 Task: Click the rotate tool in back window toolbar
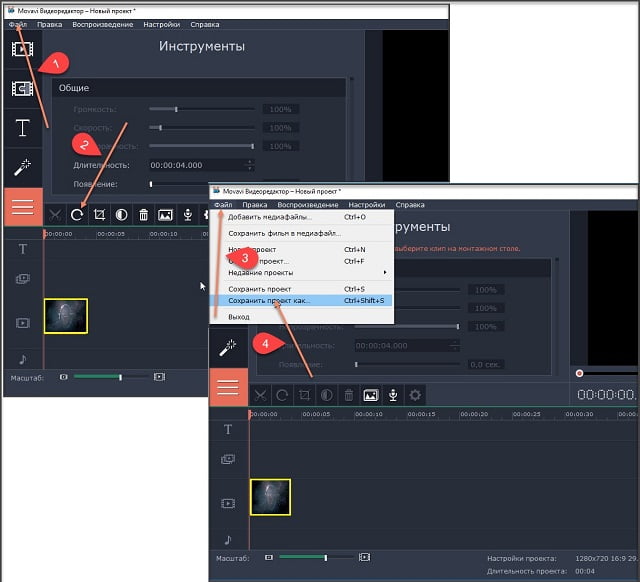click(77, 215)
